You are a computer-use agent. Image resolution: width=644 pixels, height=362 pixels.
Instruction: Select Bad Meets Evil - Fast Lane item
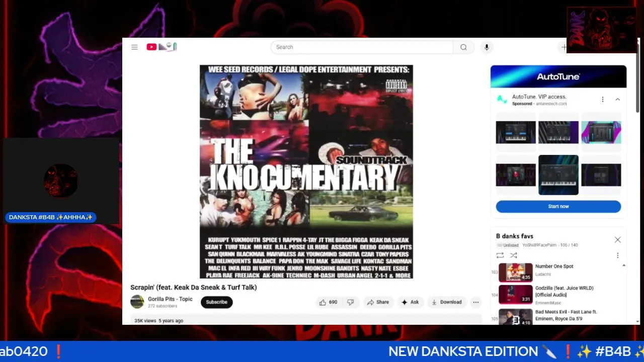(x=558, y=317)
